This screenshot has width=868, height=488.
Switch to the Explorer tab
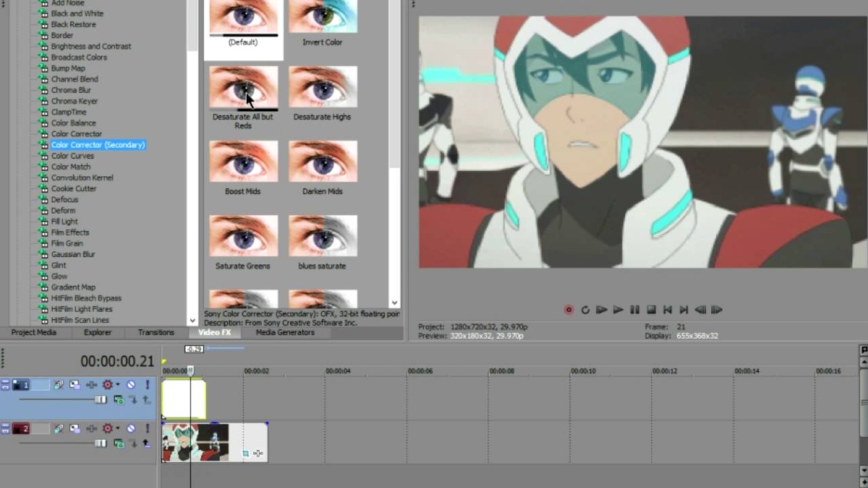pyautogui.click(x=98, y=332)
